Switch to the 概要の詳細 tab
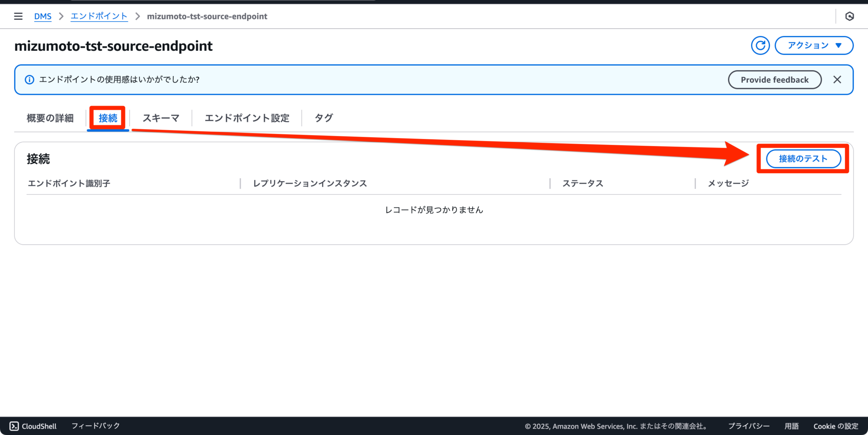This screenshot has height=435, width=868. (x=50, y=118)
